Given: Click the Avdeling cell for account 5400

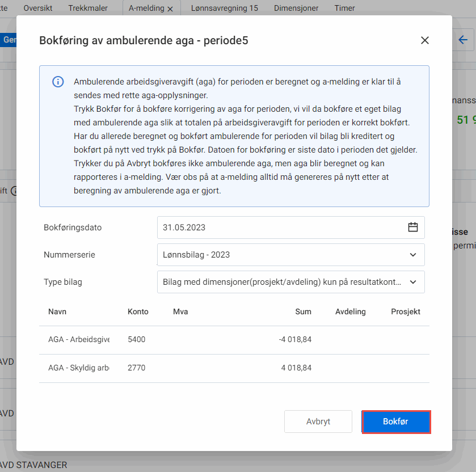Looking at the screenshot, I should [350, 340].
